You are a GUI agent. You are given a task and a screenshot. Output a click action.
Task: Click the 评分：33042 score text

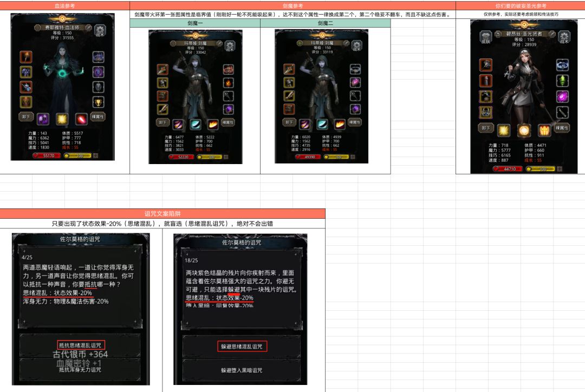point(196,52)
